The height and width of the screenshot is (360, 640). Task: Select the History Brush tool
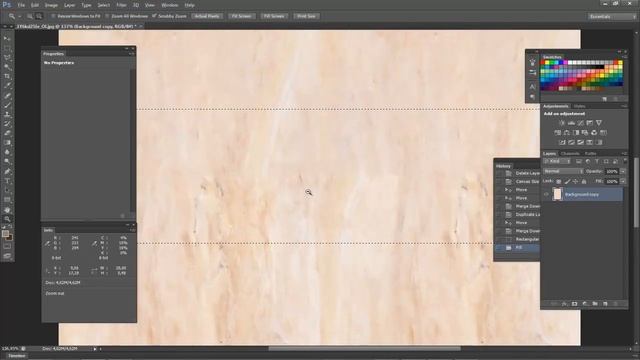pos(7,124)
